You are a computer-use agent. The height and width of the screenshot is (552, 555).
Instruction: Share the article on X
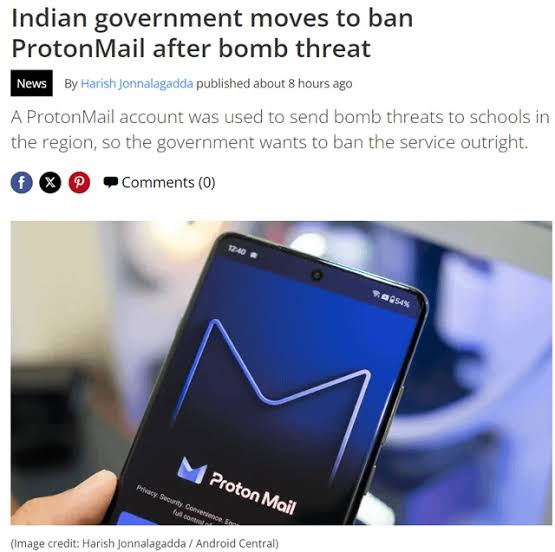50,183
